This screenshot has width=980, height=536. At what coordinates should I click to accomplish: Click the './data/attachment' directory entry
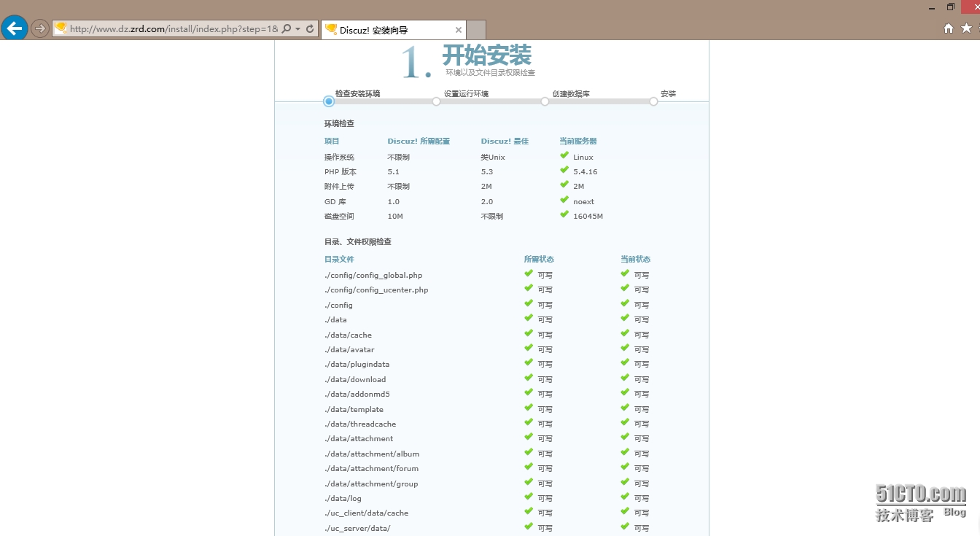click(359, 439)
